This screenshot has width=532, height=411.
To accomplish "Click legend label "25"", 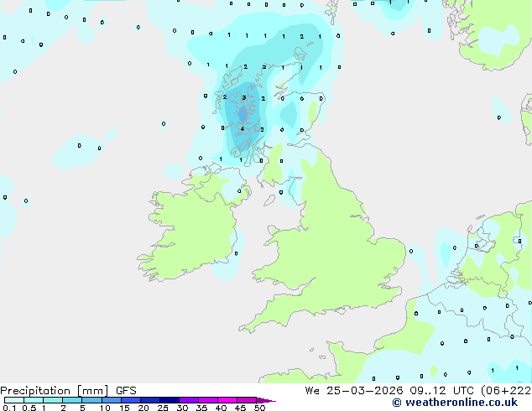I will [163, 408].
